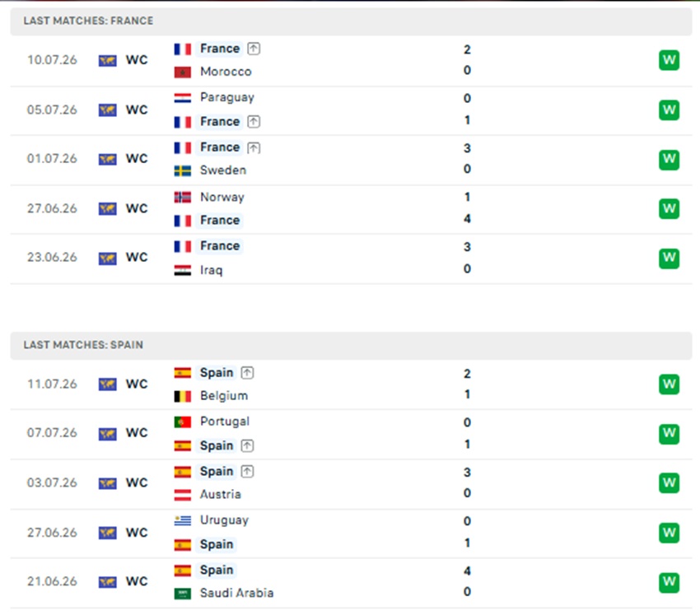Click the green W badge for France vs Iraq

click(669, 258)
